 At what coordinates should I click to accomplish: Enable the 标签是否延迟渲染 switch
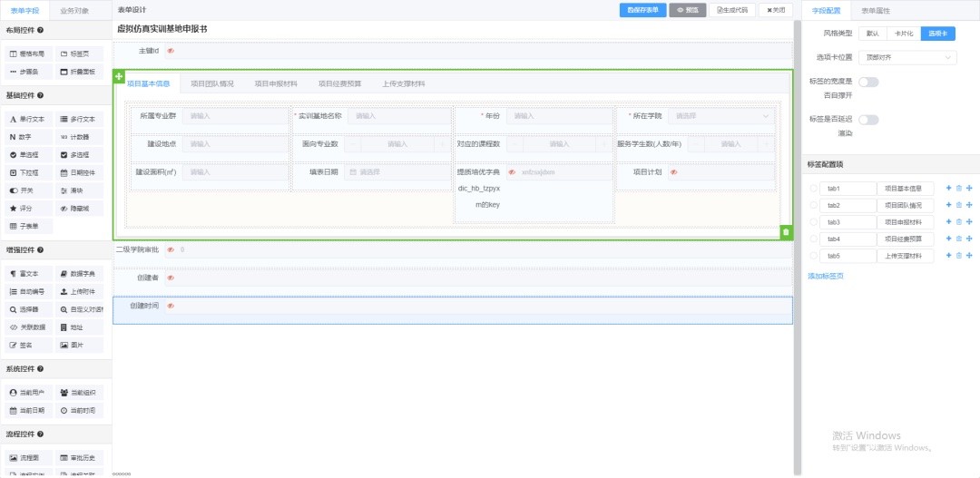click(x=868, y=120)
